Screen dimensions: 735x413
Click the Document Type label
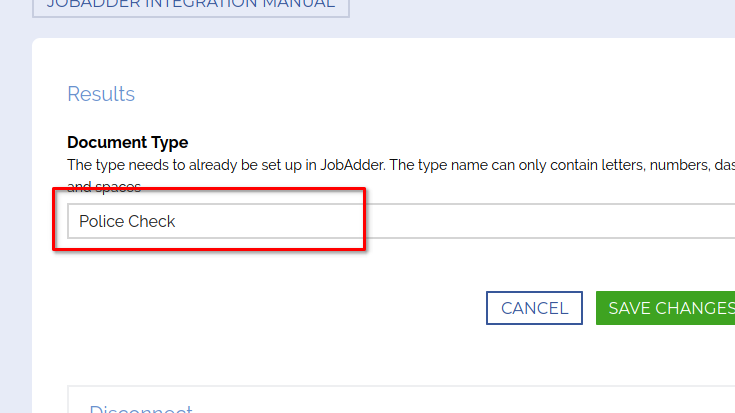(x=127, y=143)
